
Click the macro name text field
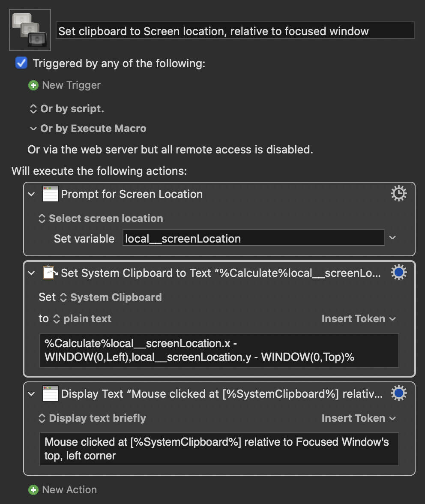[235, 30]
